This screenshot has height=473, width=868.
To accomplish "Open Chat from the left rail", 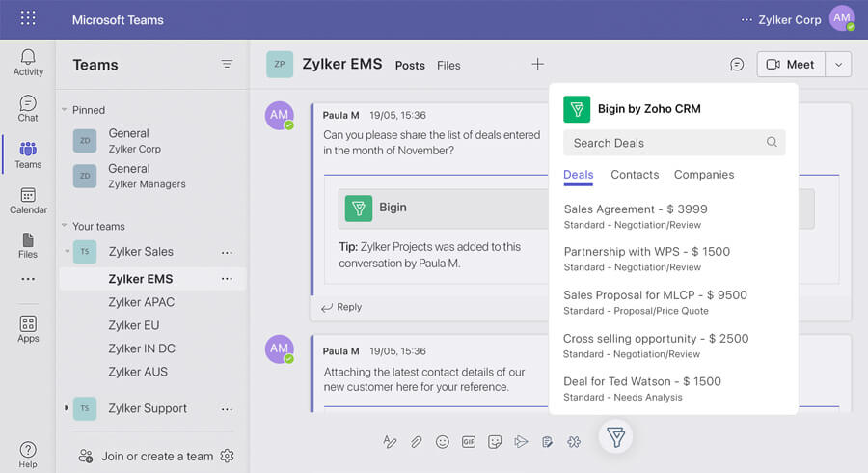I will (x=28, y=108).
